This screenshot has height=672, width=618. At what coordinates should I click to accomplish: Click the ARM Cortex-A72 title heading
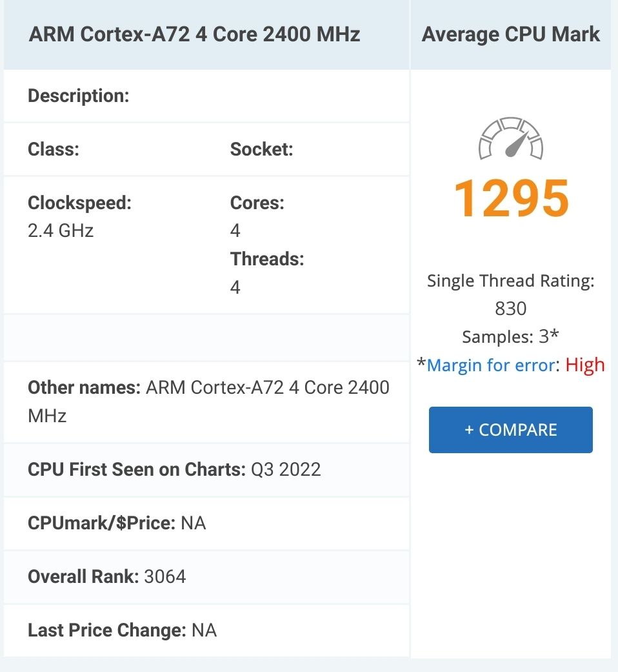tap(194, 34)
